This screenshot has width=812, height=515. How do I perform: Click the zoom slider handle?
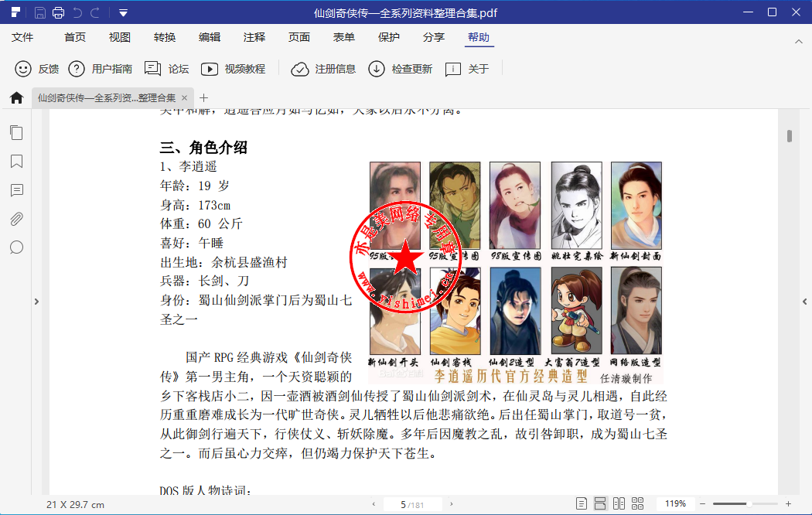tap(749, 503)
